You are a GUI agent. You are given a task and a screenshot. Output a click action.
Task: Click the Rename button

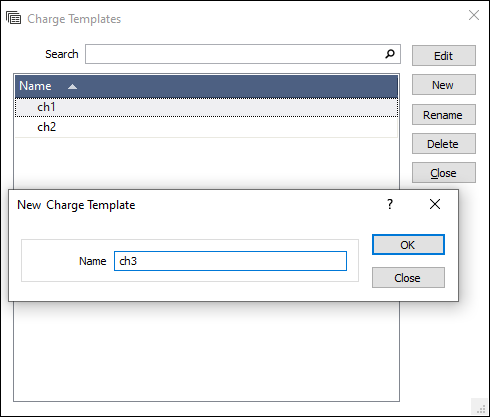[x=444, y=115]
